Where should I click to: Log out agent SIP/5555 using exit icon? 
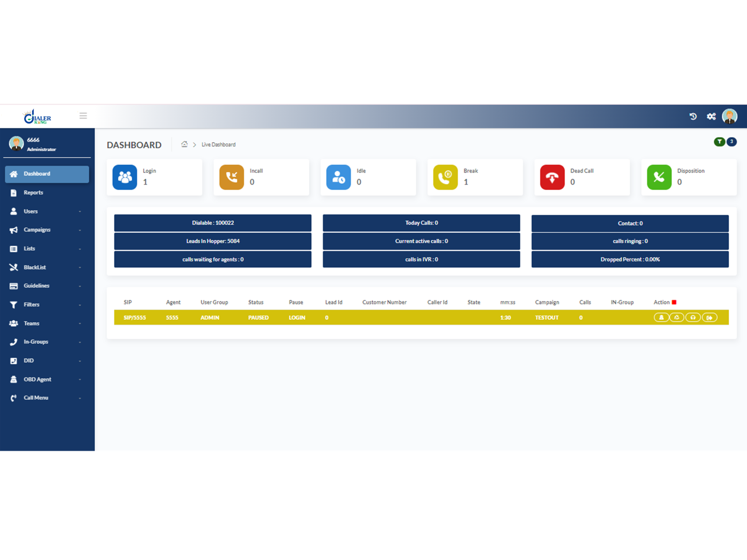710,317
